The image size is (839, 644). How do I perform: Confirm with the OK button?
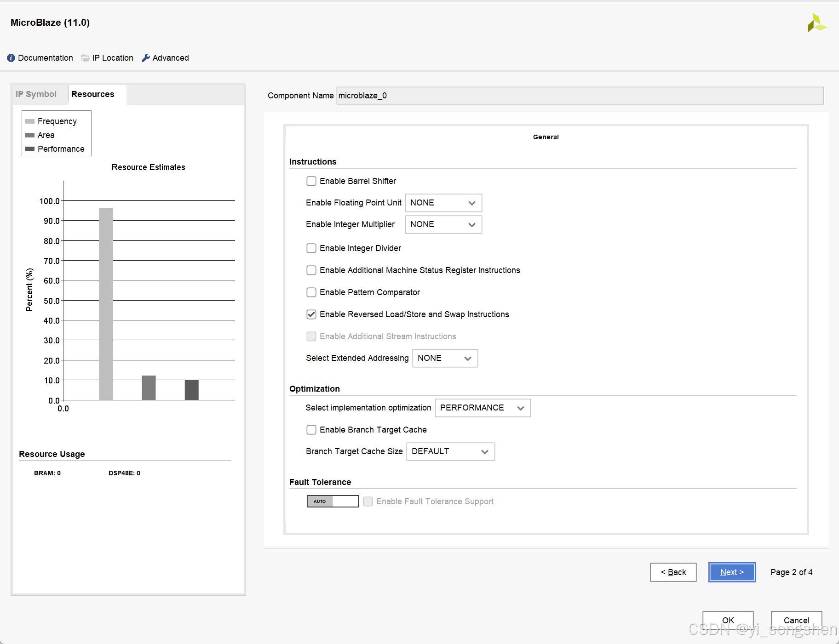728,620
